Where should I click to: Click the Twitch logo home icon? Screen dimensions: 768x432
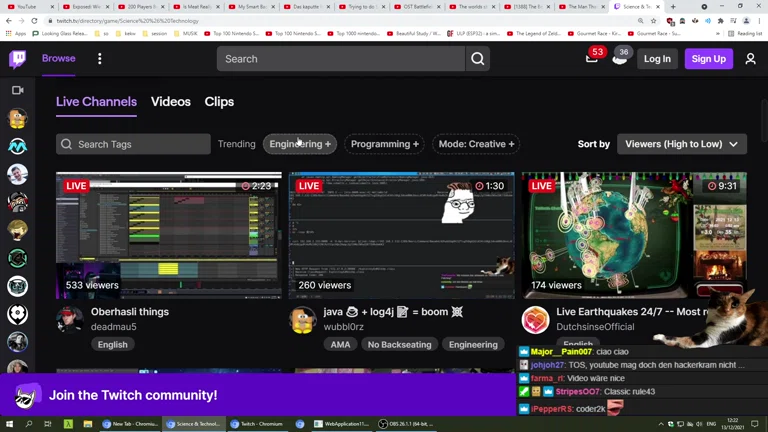click(x=18, y=59)
